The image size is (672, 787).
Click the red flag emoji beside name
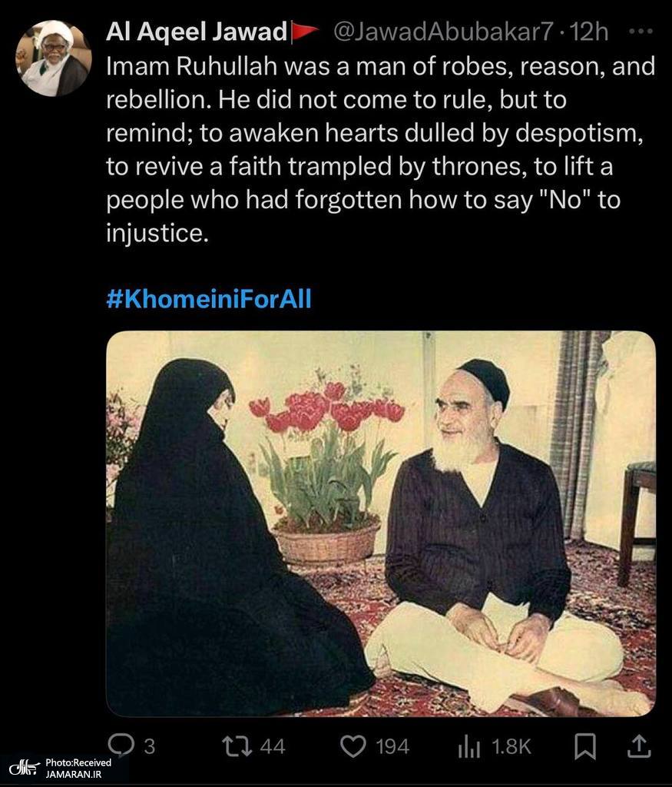tap(304, 32)
